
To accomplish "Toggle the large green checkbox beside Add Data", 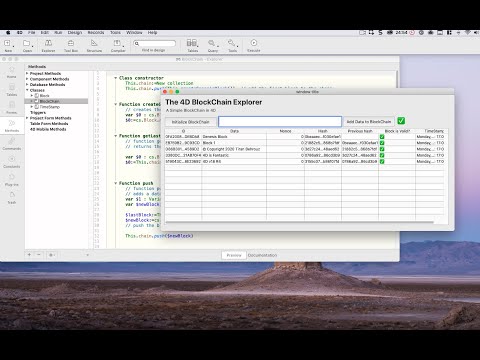I will coord(401,121).
